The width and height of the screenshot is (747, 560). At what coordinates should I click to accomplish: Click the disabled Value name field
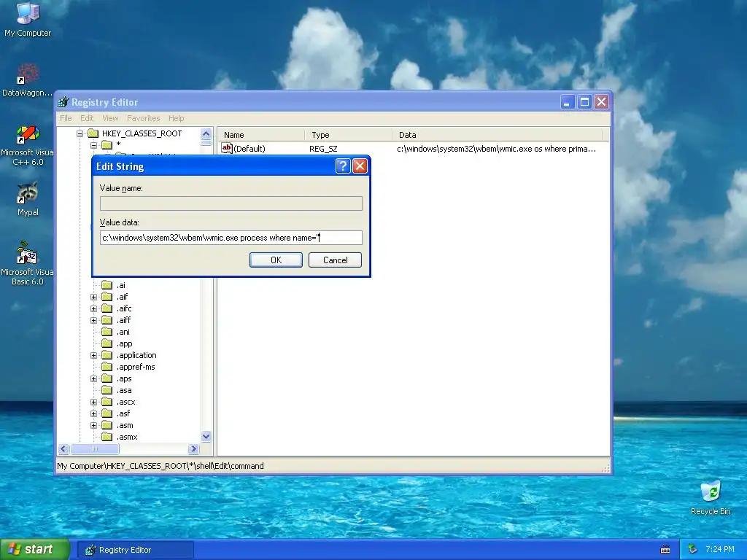pyautogui.click(x=231, y=203)
